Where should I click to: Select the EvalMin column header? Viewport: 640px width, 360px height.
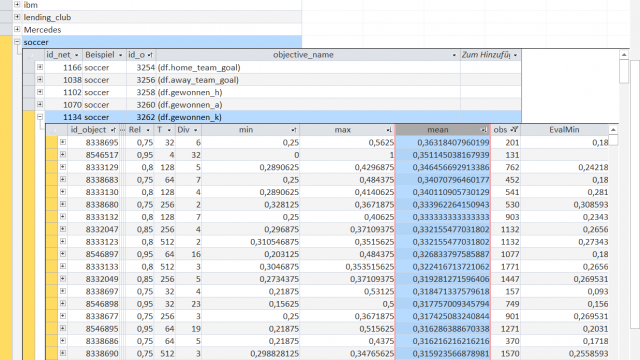[564, 130]
